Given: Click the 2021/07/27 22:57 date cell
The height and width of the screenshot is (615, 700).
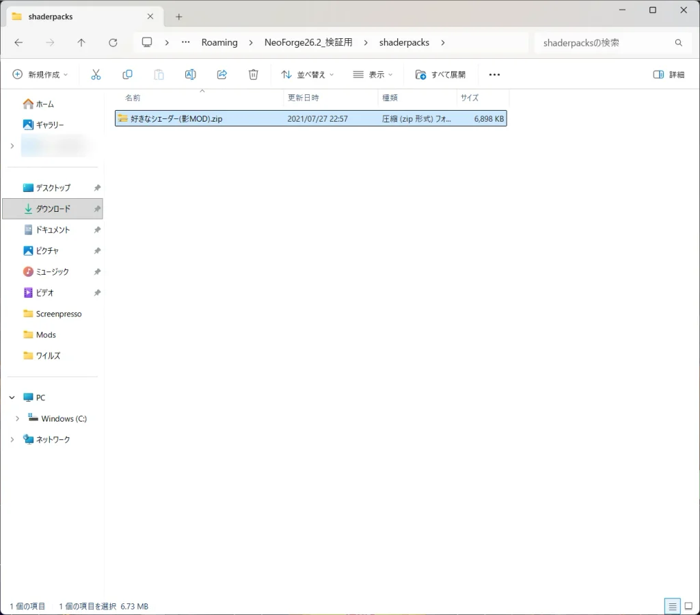Looking at the screenshot, I should click(317, 119).
